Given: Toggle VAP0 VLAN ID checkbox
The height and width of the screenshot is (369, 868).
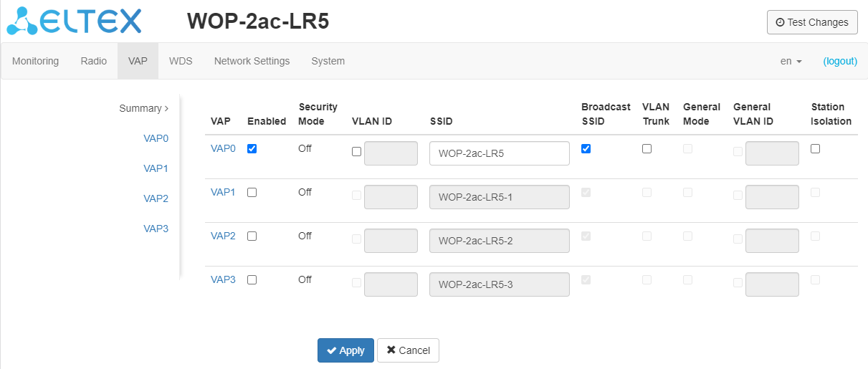Looking at the screenshot, I should click(357, 151).
